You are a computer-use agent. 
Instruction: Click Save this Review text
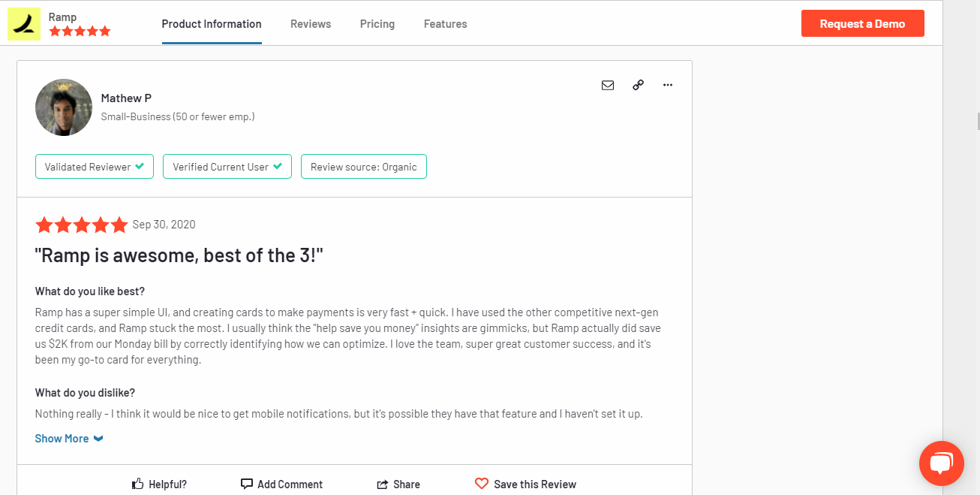(x=535, y=484)
